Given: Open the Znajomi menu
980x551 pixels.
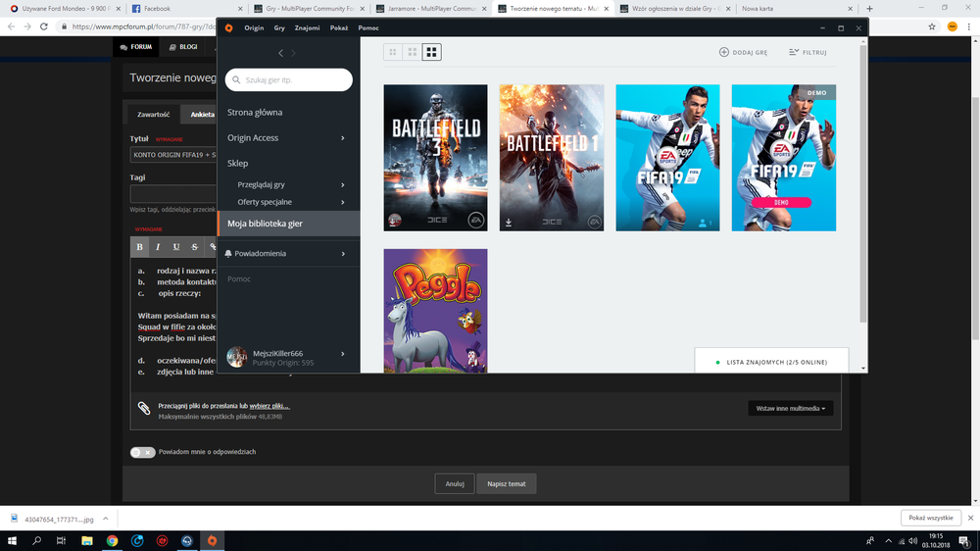Looking at the screenshot, I should [307, 28].
